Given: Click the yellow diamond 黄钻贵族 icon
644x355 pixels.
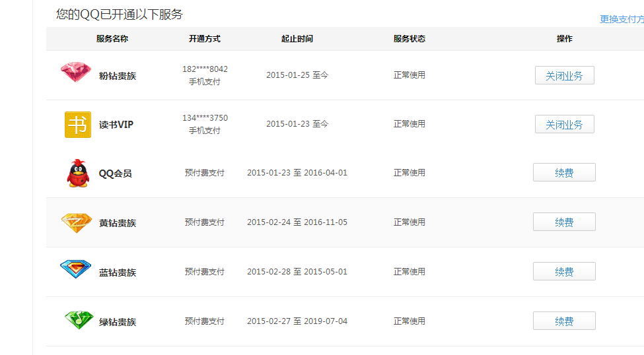Looking at the screenshot, I should click(x=77, y=223).
